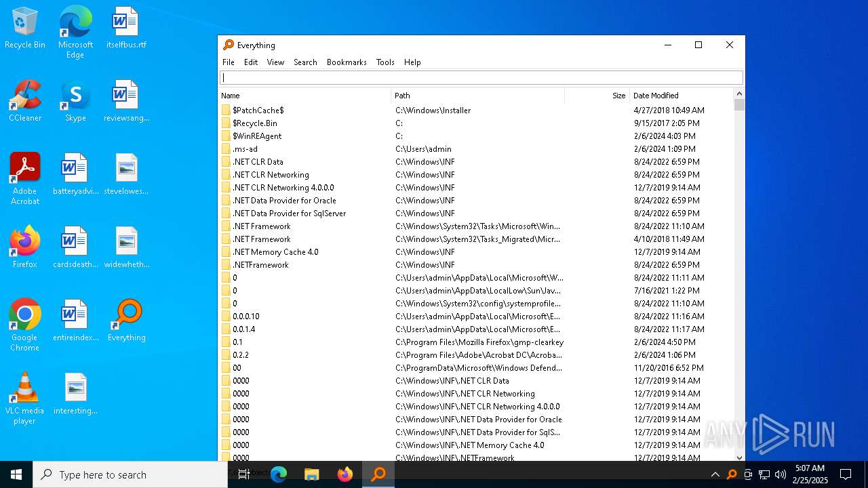Show hidden tray icons chevron
Image resolution: width=868 pixels, height=488 pixels.
coord(715,474)
